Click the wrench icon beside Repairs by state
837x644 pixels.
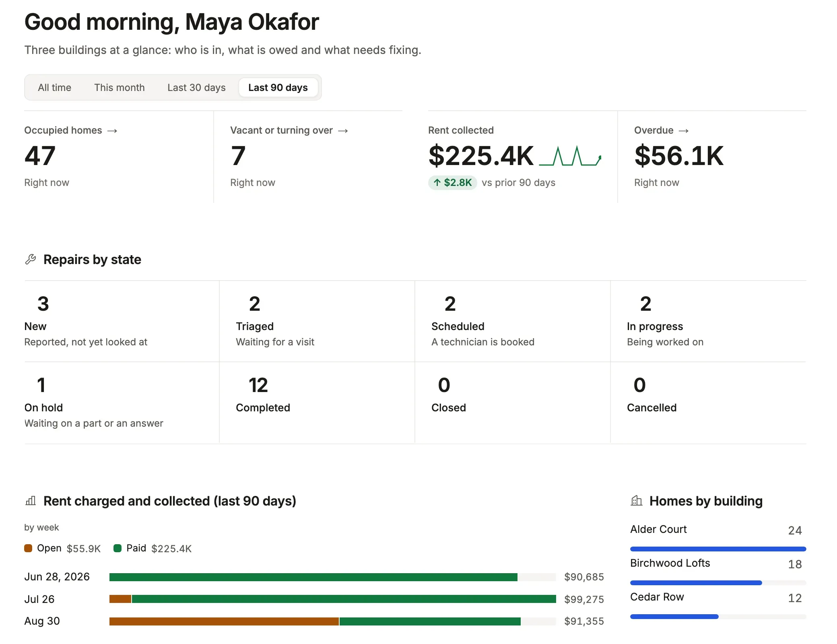coord(31,260)
